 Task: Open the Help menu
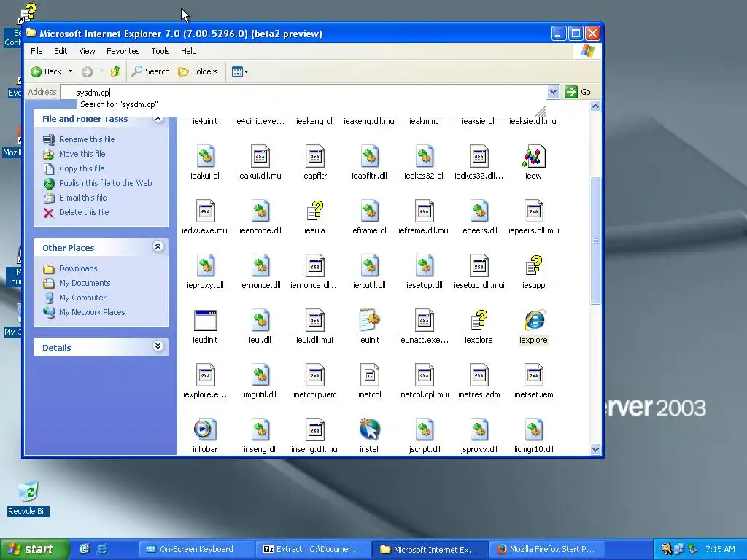(x=189, y=51)
